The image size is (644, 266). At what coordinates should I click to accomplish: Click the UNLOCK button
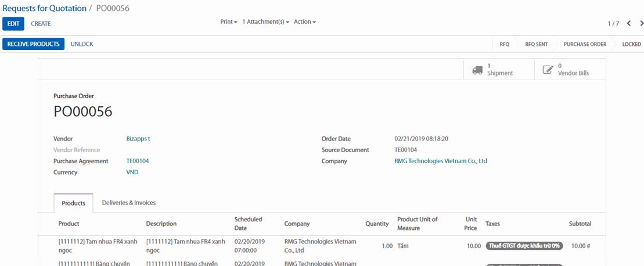(x=82, y=44)
